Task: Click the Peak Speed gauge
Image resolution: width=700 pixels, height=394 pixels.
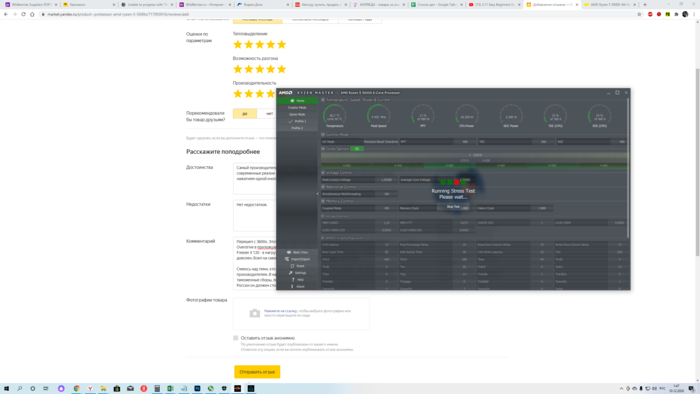Action: (379, 116)
